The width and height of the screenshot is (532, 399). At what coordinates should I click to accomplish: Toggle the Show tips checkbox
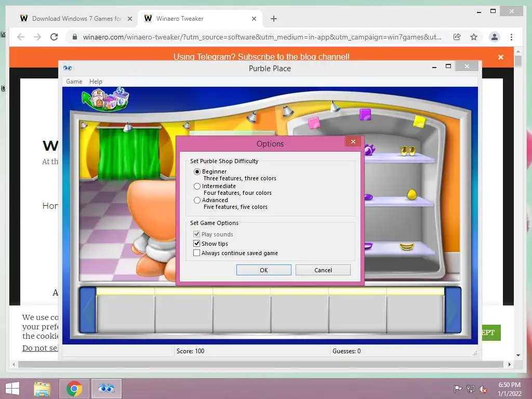(x=196, y=244)
